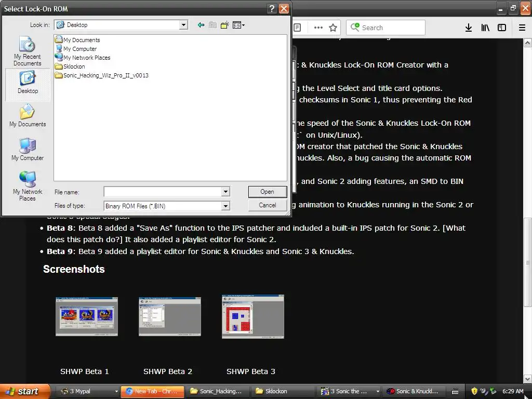Select Sonic_Hacking_Wiz_Pro_II_v0013 folder
Image resolution: width=532 pixels, height=399 pixels.
[102, 75]
